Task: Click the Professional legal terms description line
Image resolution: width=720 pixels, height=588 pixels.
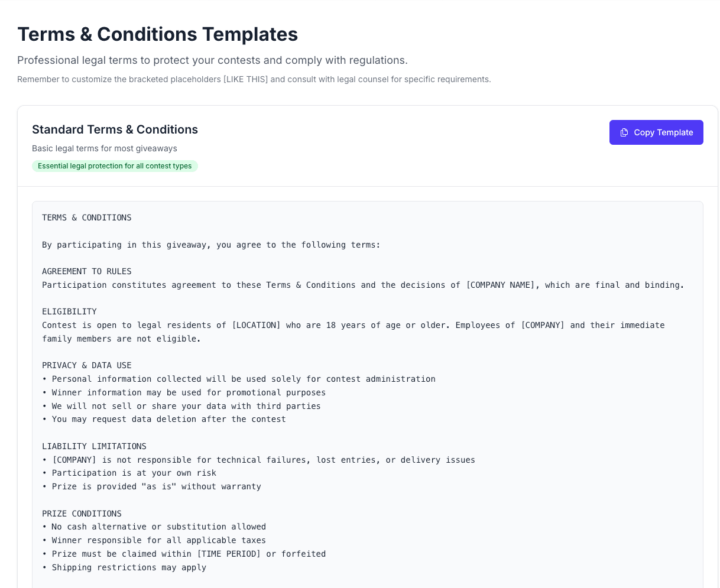Action: click(x=212, y=60)
